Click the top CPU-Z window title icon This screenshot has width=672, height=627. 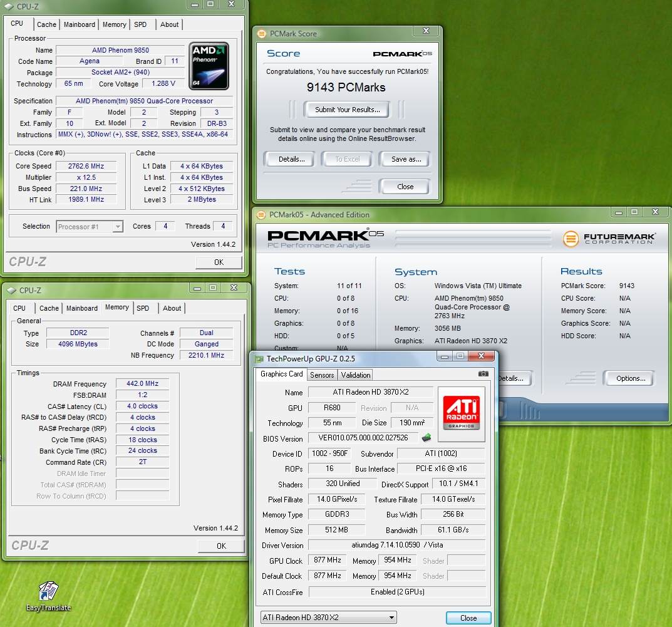tap(9, 6)
